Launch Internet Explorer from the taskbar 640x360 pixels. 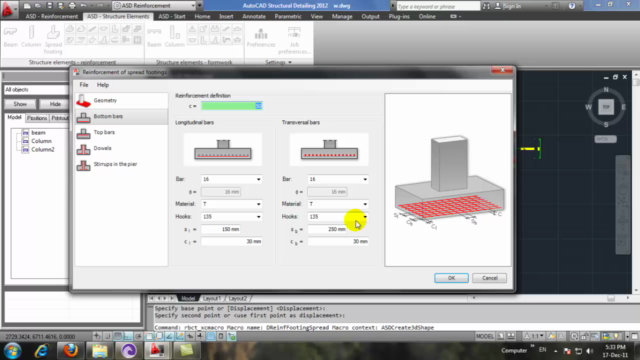[41, 351]
